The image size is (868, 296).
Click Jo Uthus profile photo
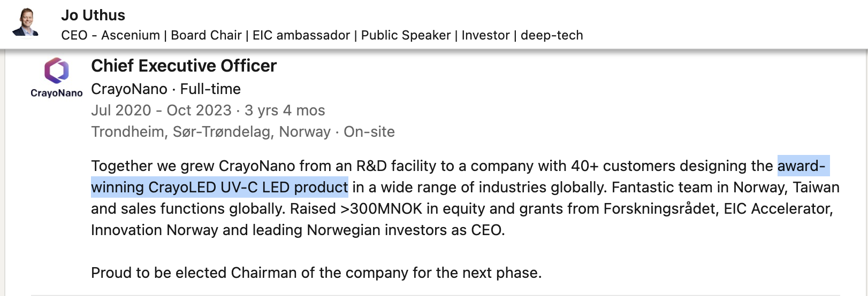coord(26,22)
